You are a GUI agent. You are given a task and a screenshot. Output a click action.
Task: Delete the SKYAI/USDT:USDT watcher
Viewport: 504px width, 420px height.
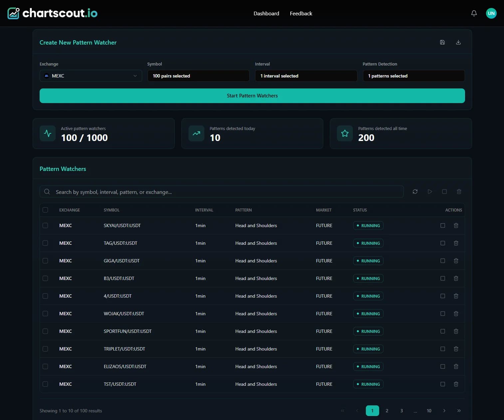(x=456, y=225)
